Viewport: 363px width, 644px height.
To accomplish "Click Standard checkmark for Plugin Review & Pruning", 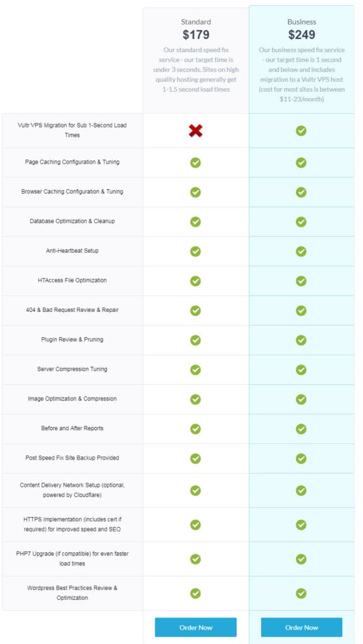I will tap(196, 340).
